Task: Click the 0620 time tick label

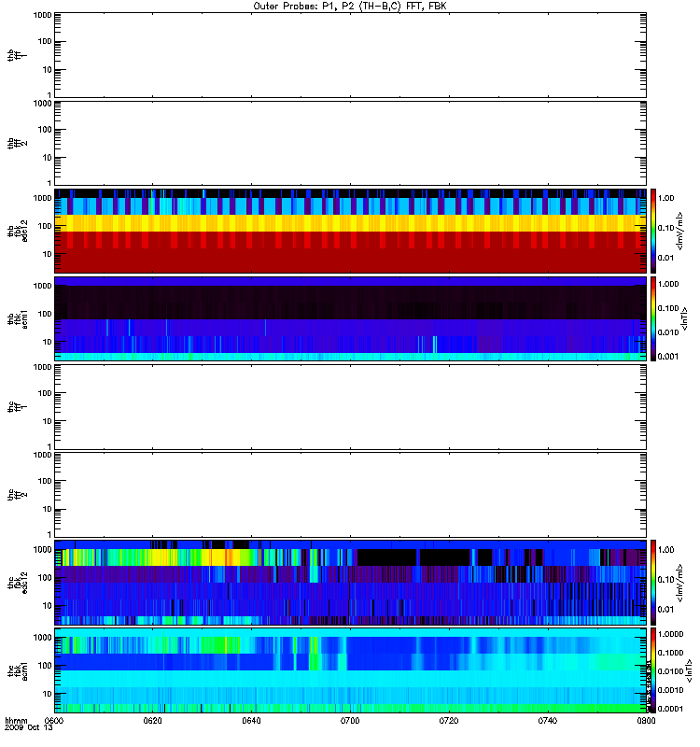Action: click(153, 720)
